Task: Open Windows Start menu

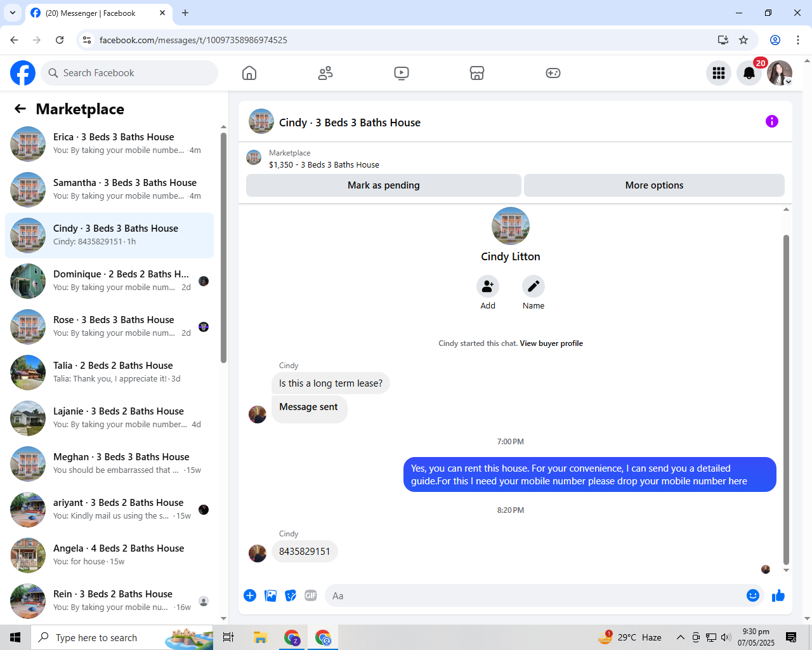Action: pyautogui.click(x=15, y=637)
